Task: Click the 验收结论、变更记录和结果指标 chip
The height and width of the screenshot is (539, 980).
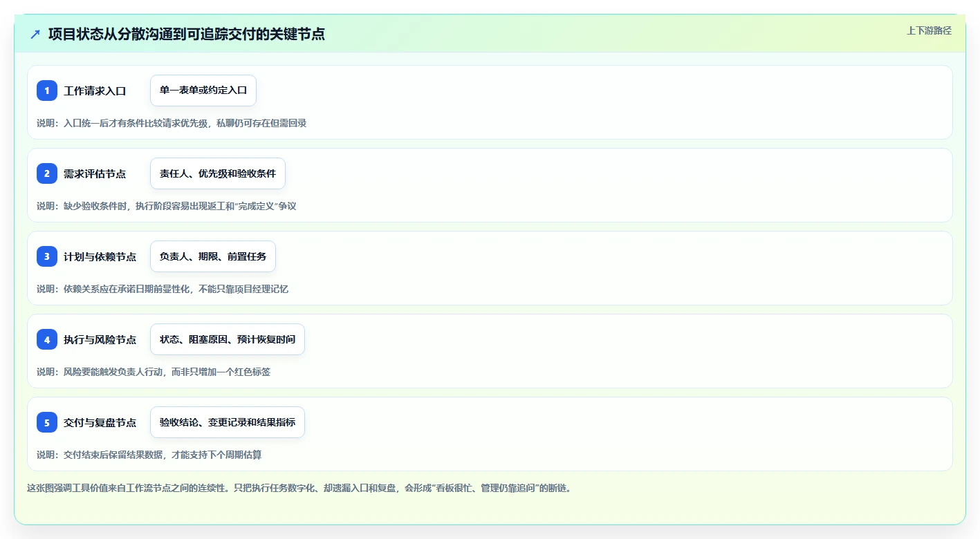Action: coord(228,422)
